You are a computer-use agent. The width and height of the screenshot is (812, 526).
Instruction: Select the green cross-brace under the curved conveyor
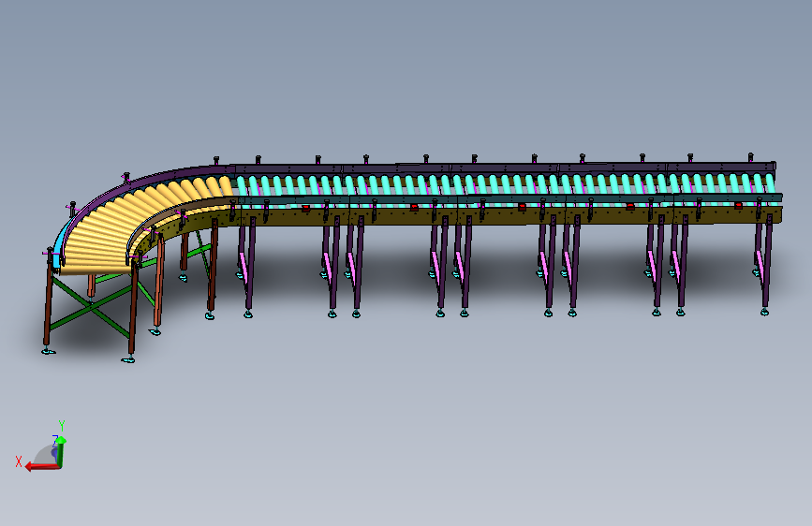(x=91, y=306)
